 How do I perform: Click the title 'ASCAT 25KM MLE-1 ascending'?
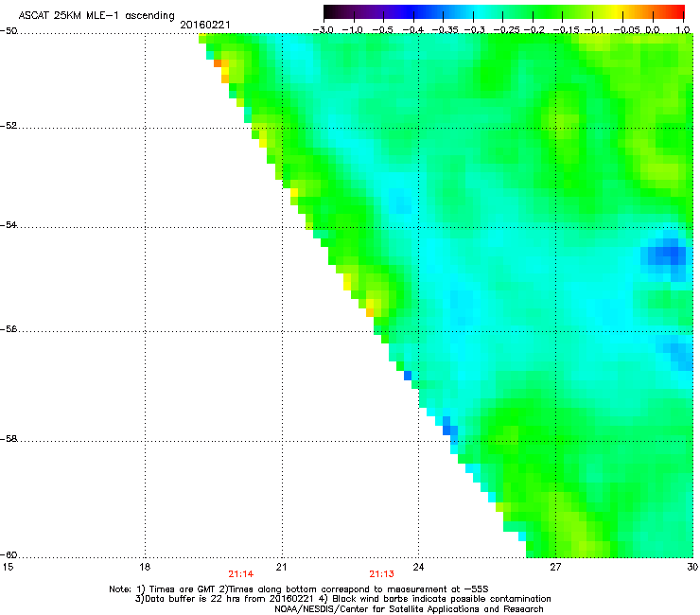pyautogui.click(x=96, y=15)
